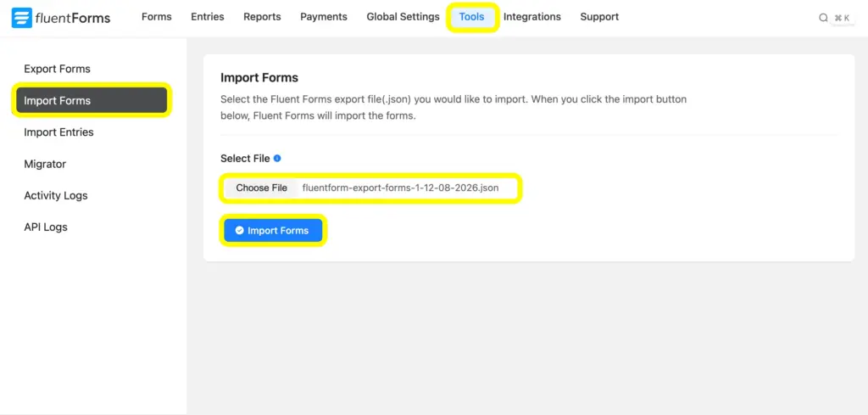
Task: Open the Integrations page
Action: pos(532,17)
